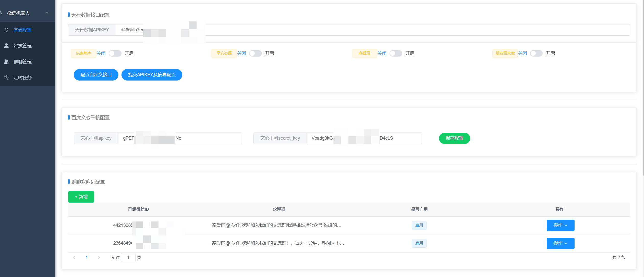Go to next page arrow in pagination
The width and height of the screenshot is (644, 277).
pos(99,257)
